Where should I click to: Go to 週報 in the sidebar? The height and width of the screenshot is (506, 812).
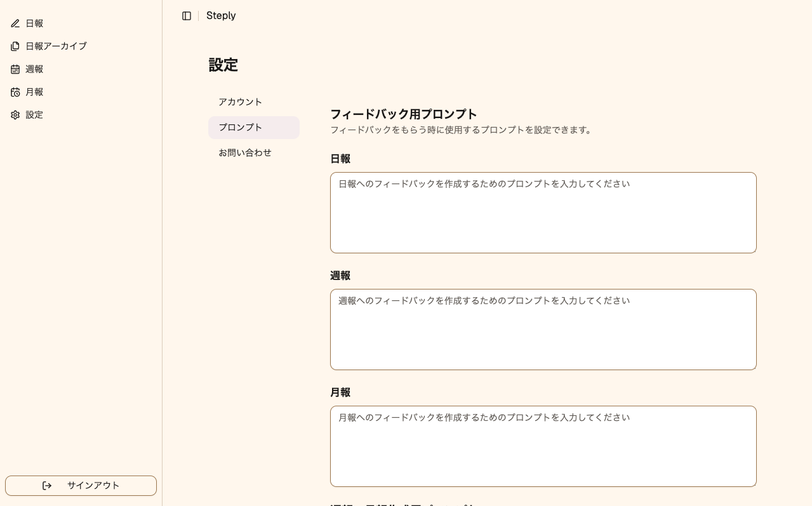point(81,69)
